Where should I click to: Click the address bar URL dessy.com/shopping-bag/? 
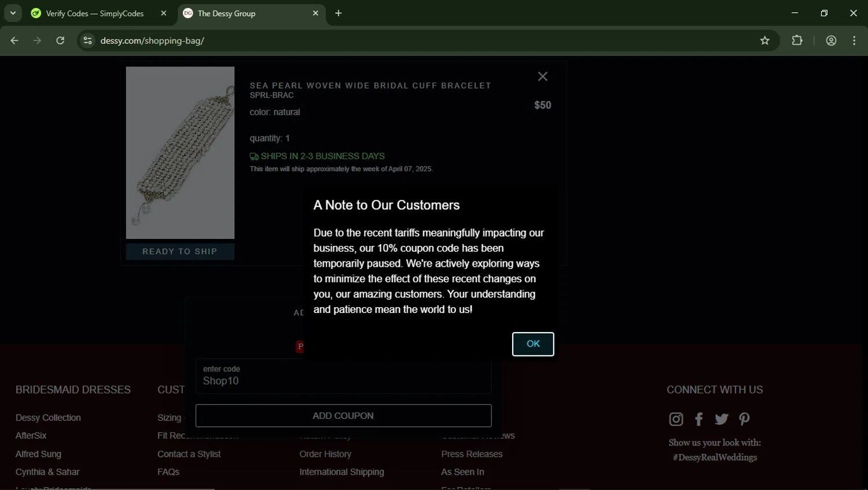[152, 40]
